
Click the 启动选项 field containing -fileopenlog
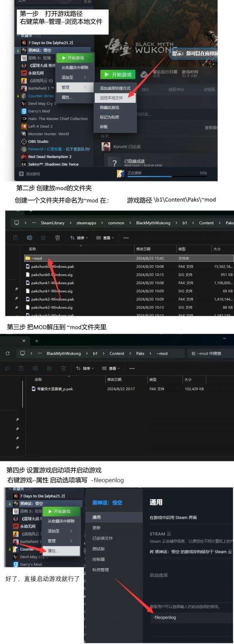pyautogui.click(x=191, y=618)
